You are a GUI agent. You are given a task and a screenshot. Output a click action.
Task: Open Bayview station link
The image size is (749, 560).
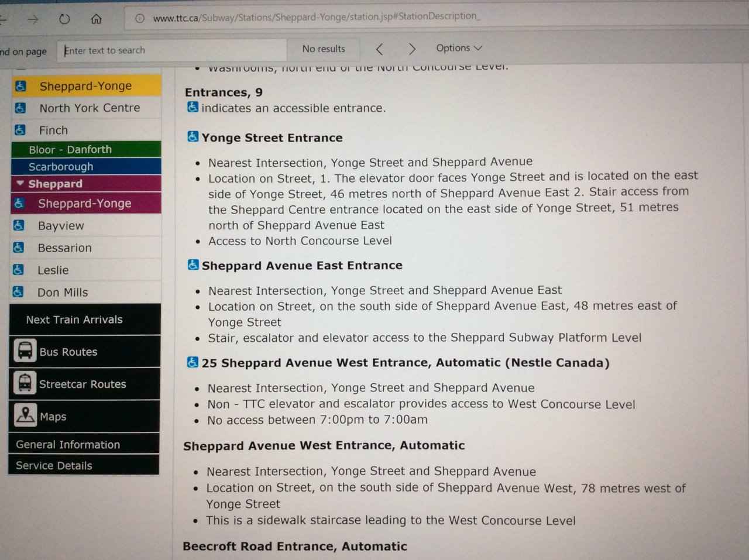click(61, 226)
